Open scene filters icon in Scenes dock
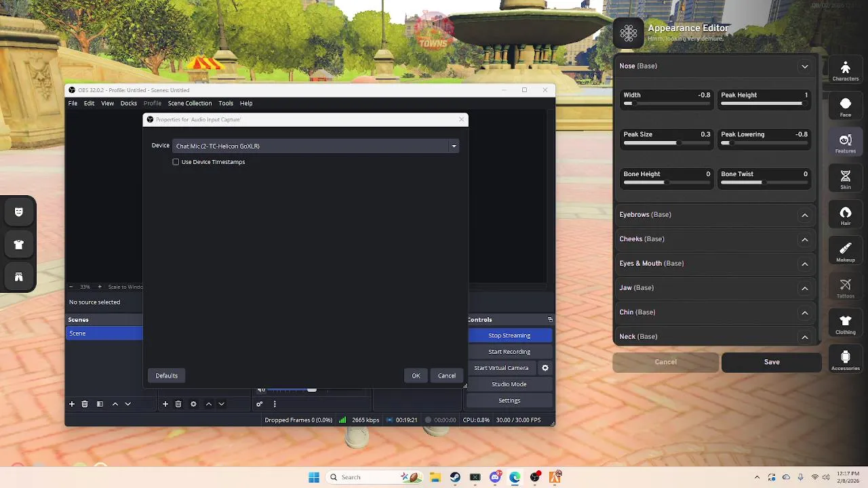Viewport: 868px width, 488px height. click(100, 404)
